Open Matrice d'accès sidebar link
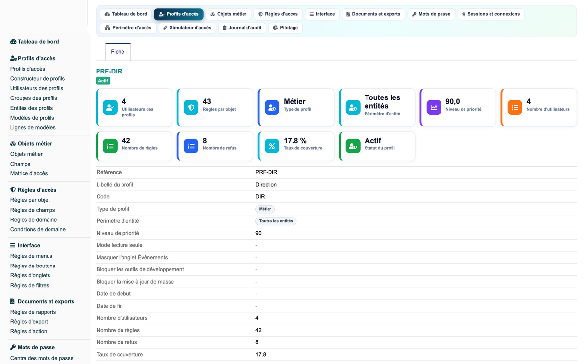 tap(29, 174)
